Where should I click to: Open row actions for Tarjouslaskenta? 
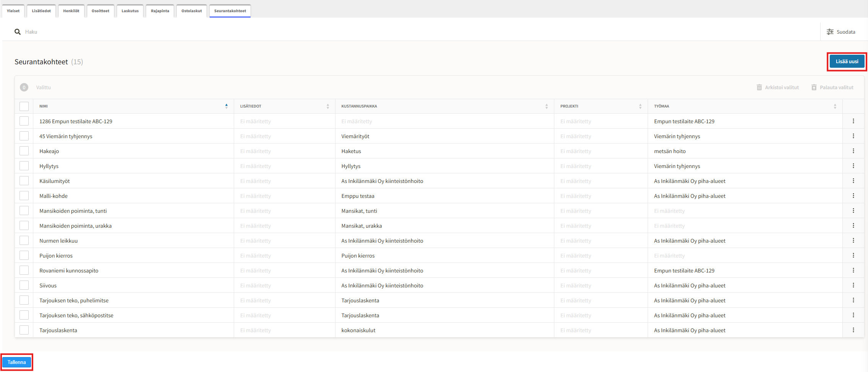click(853, 330)
